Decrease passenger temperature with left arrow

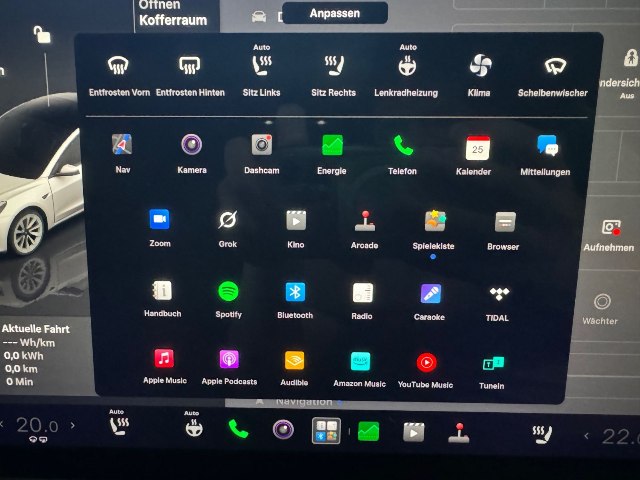587,436
